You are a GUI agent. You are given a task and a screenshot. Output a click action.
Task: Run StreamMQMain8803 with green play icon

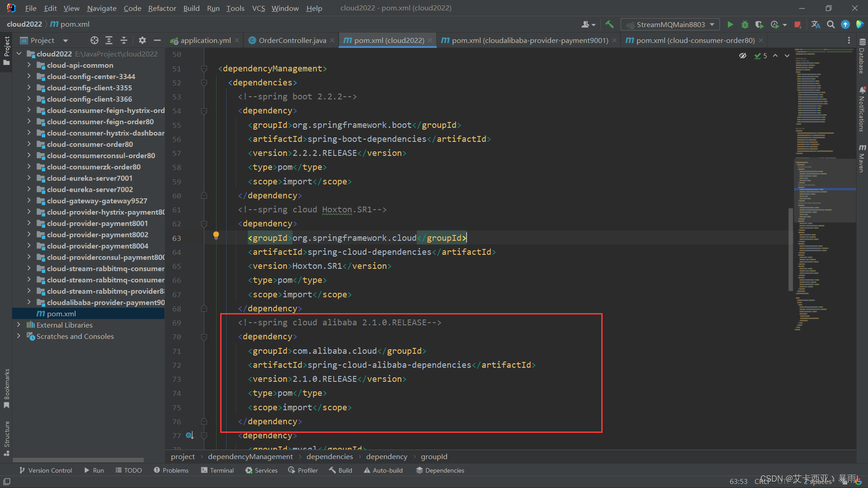click(730, 24)
